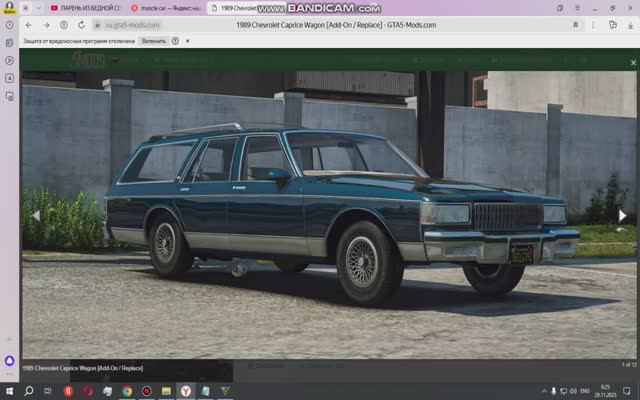
Task: Open the browser hamburger menu
Action: [578, 8]
